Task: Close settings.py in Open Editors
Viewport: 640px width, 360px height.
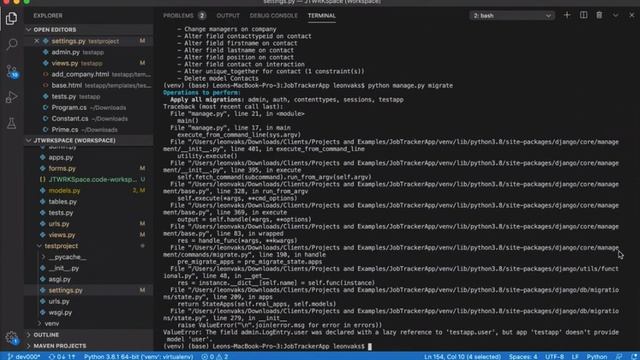Action: tap(36, 41)
